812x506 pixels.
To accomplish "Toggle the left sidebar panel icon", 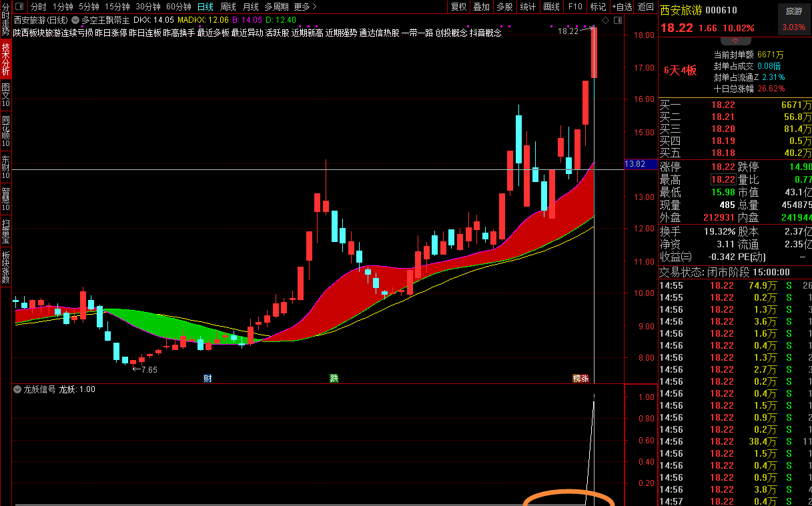I will click(18, 7).
